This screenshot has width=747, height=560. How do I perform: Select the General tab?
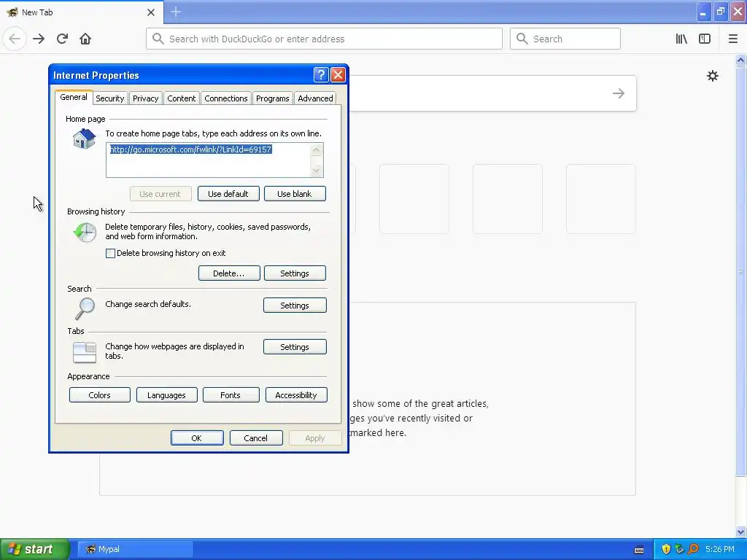point(74,97)
